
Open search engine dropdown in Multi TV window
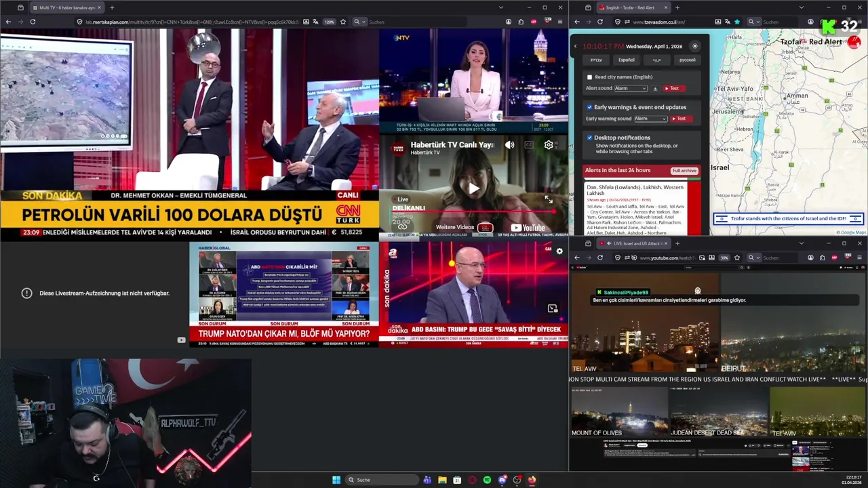tap(360, 22)
